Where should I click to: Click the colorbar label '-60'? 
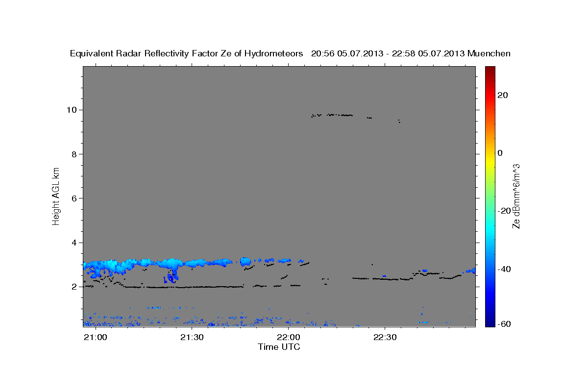click(504, 323)
